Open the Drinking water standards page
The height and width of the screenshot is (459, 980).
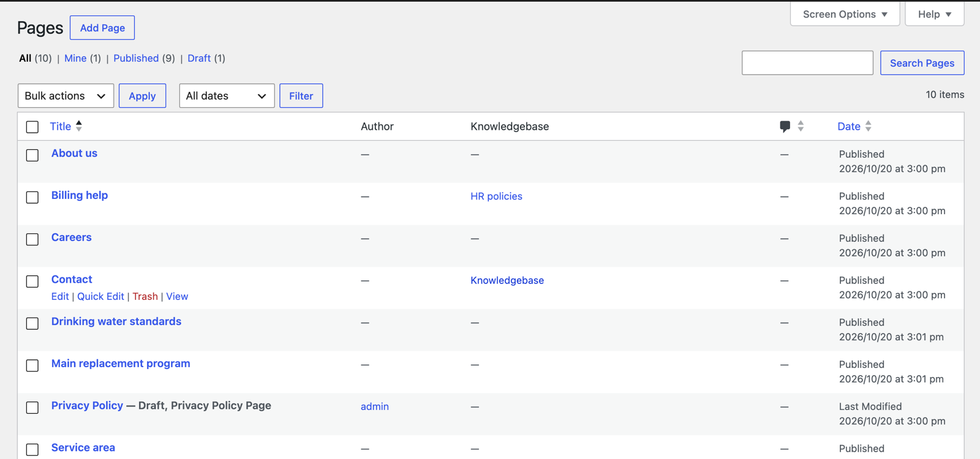point(116,321)
